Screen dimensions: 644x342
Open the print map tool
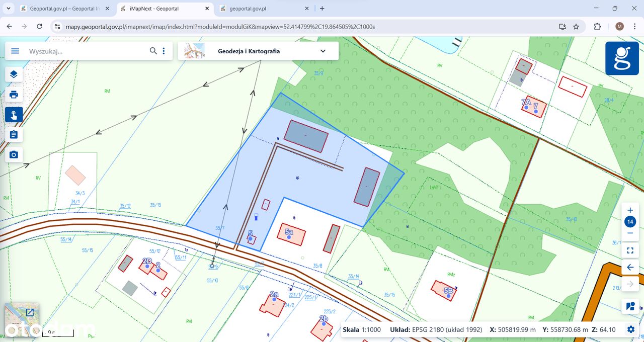(14, 95)
